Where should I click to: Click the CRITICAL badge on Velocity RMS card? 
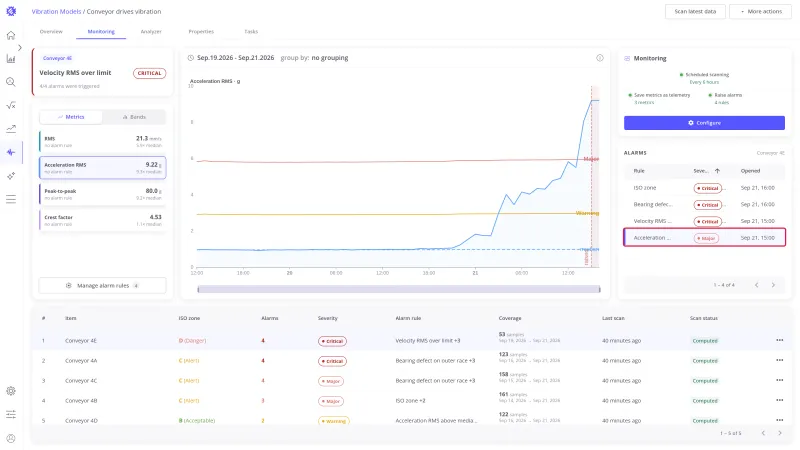point(149,73)
